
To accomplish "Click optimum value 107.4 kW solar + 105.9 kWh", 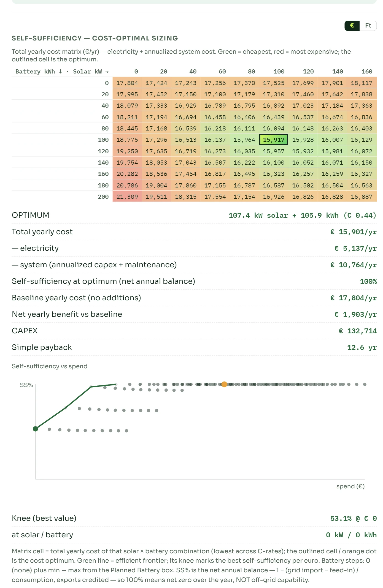I will [x=303, y=215].
